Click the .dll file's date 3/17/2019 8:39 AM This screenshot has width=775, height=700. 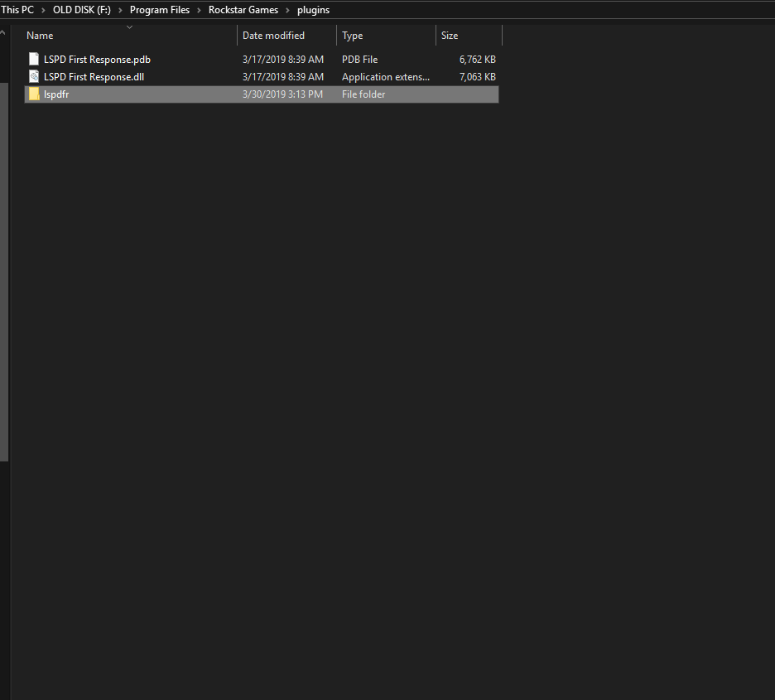point(283,76)
